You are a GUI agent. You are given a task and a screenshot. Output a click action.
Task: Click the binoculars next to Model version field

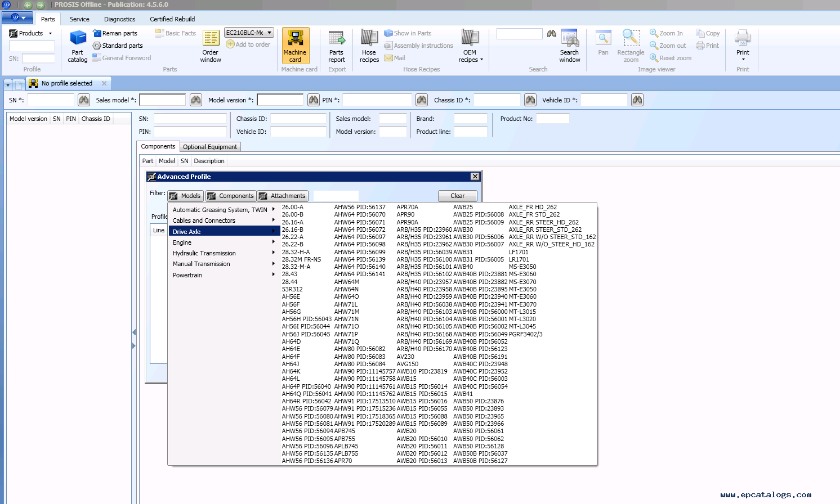point(314,100)
